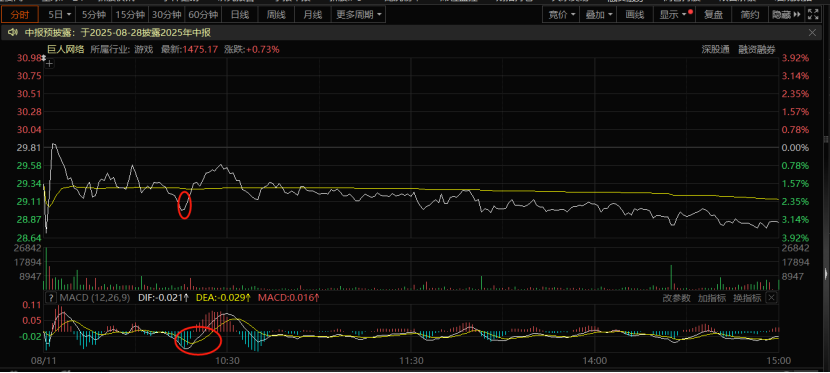
Task: Click the 改参数 button
Action: coord(676,298)
